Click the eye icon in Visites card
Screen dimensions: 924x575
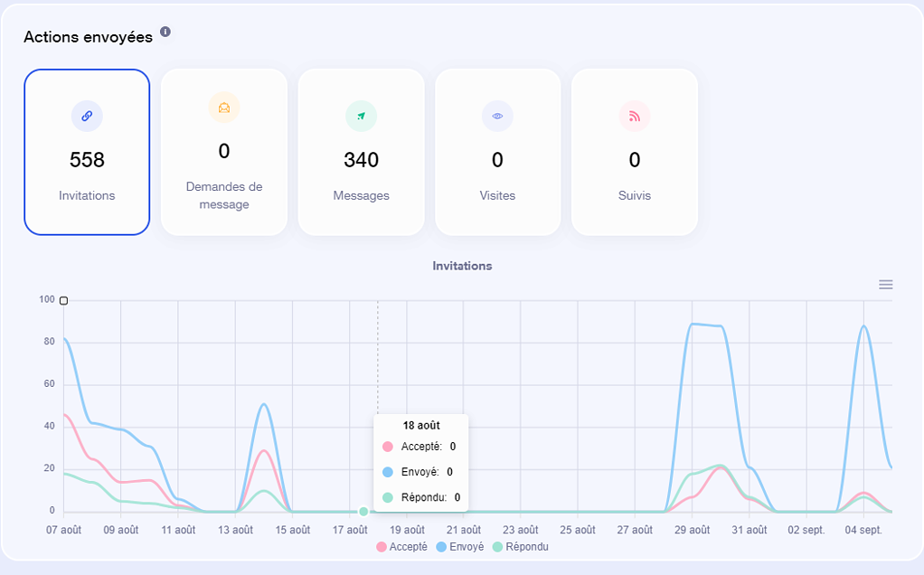(x=497, y=116)
